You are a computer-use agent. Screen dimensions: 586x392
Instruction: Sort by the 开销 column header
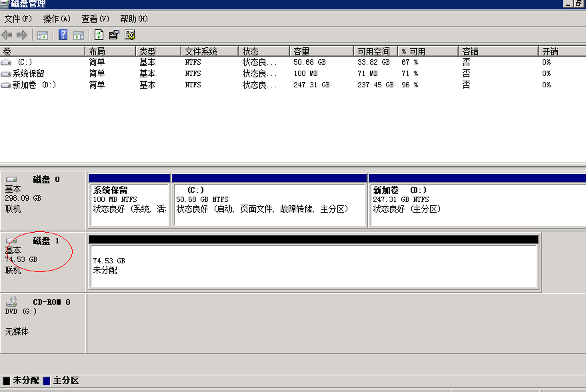[x=562, y=51]
